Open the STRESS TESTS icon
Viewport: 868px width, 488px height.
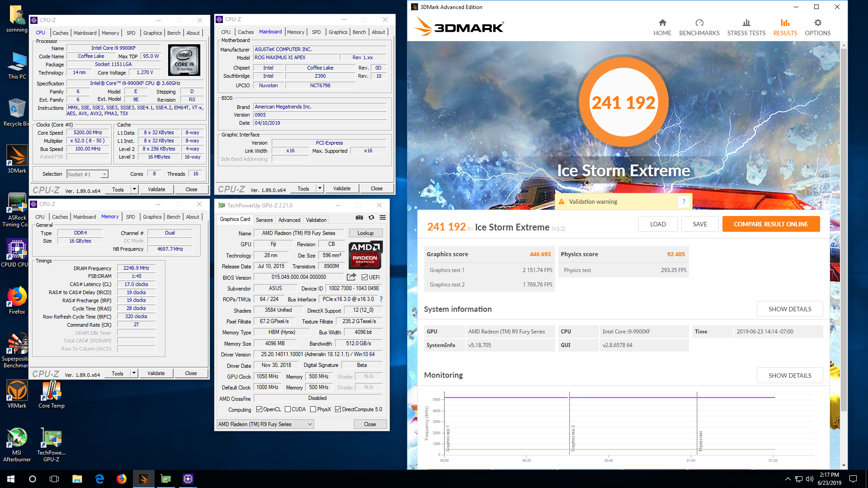[746, 23]
